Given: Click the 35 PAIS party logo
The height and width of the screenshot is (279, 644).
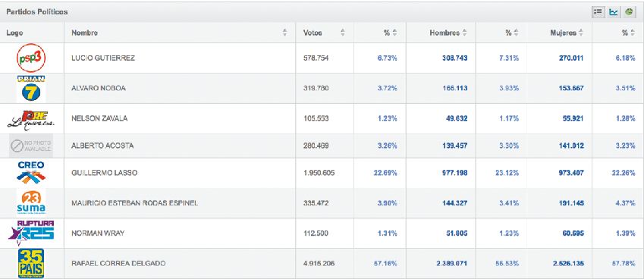Looking at the screenshot, I should click(x=31, y=263).
